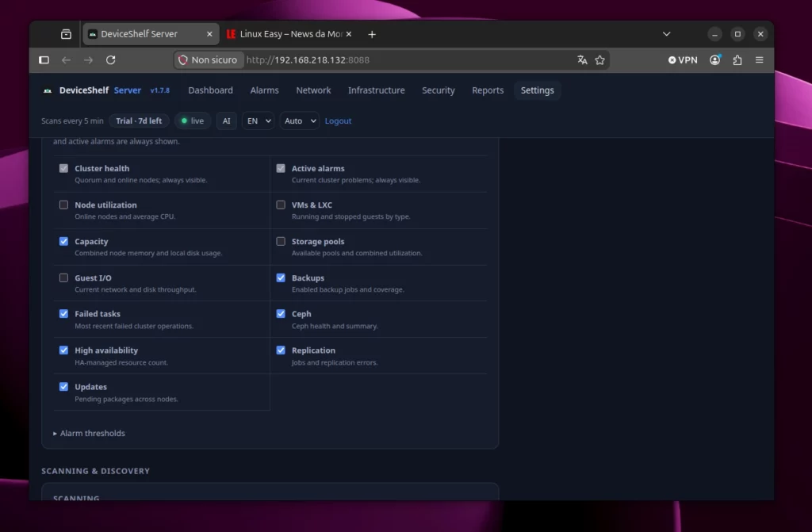
Task: Click the DeviceShelf logo icon
Action: (48, 90)
